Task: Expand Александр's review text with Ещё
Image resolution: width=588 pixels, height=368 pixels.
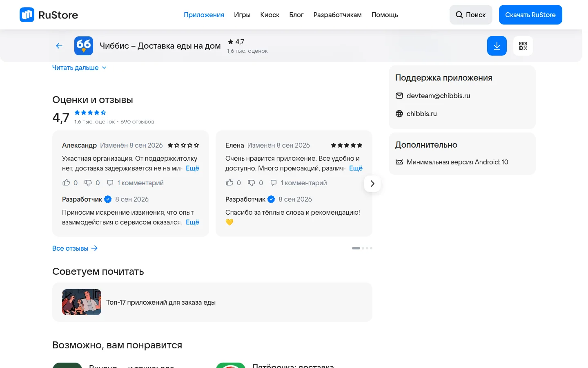Action: tap(192, 168)
